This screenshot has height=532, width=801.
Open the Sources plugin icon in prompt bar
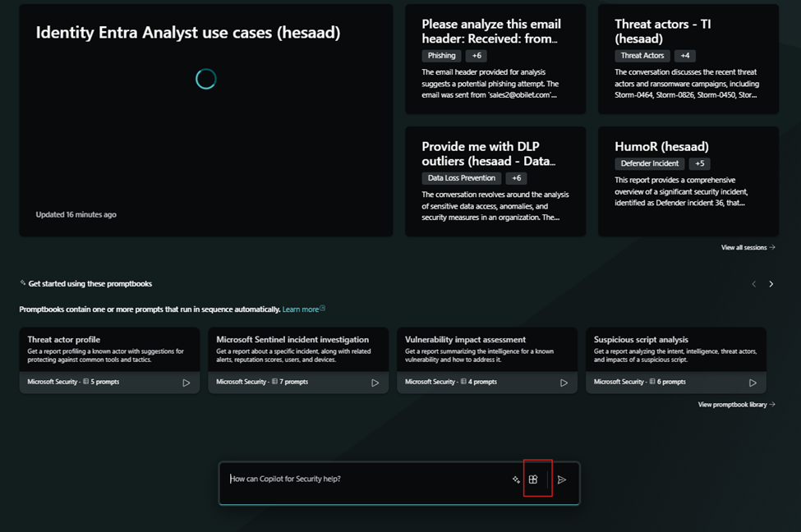[533, 479]
